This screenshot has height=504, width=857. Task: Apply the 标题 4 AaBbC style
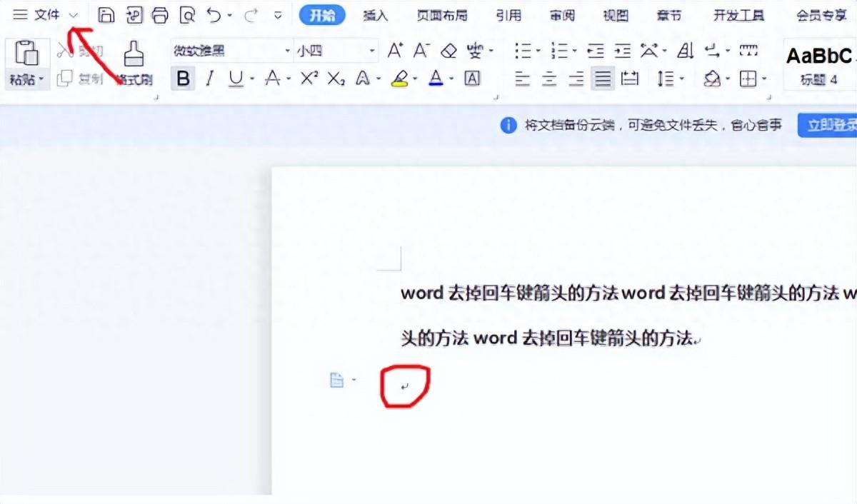tap(820, 65)
